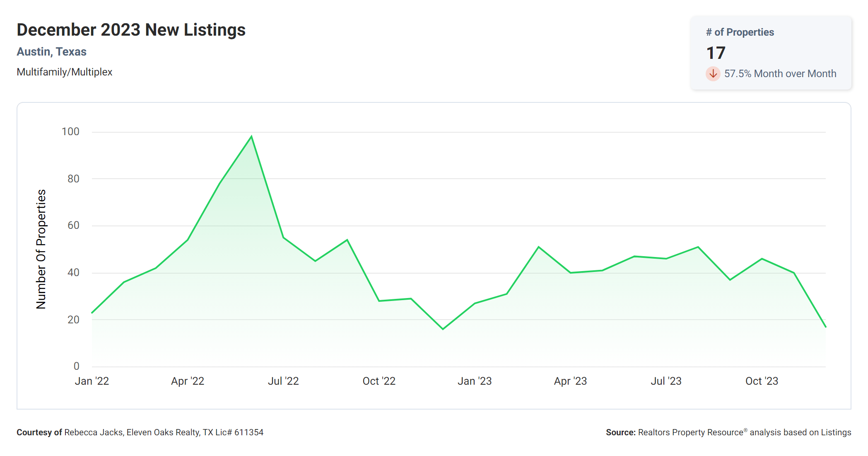The height and width of the screenshot is (456, 868).
Task: Click the red down-arrow month-over-month icon
Action: point(713,74)
